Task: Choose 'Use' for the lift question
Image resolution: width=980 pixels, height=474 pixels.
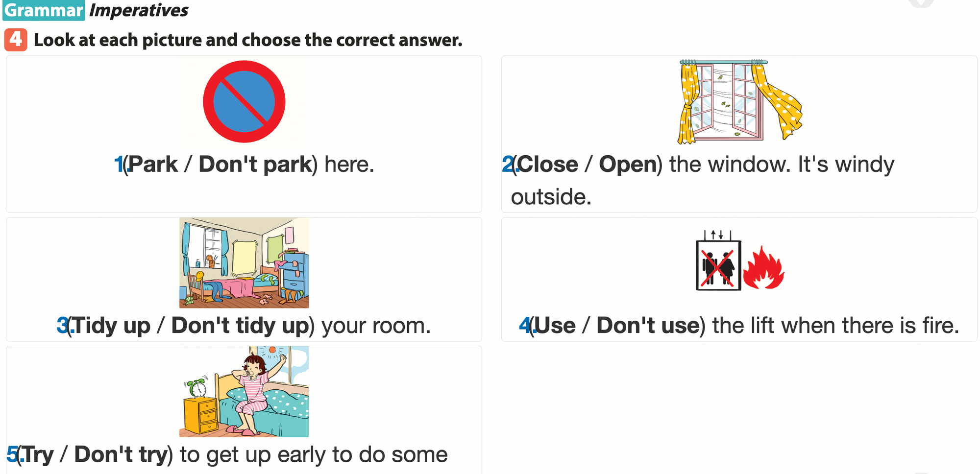Action: [555, 326]
